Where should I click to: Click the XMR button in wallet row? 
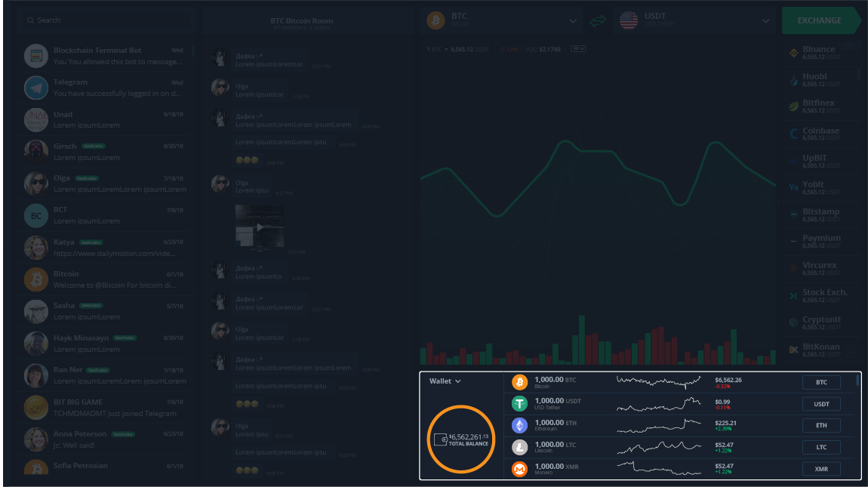tap(821, 470)
